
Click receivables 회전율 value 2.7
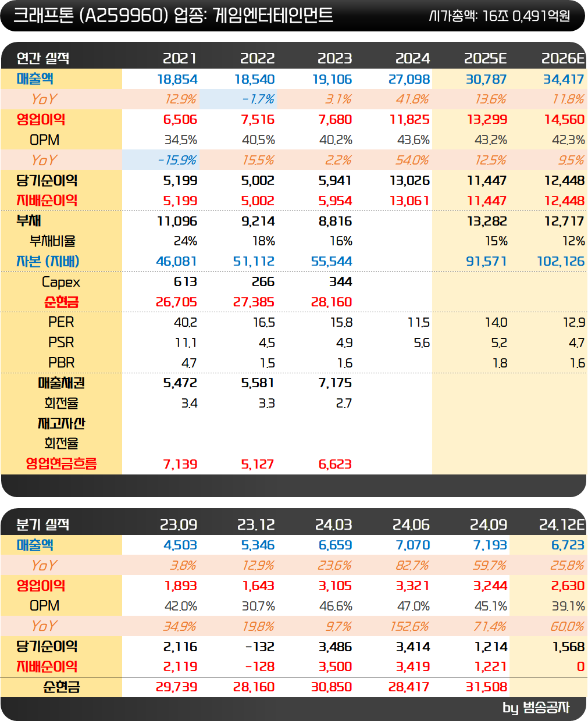click(344, 404)
